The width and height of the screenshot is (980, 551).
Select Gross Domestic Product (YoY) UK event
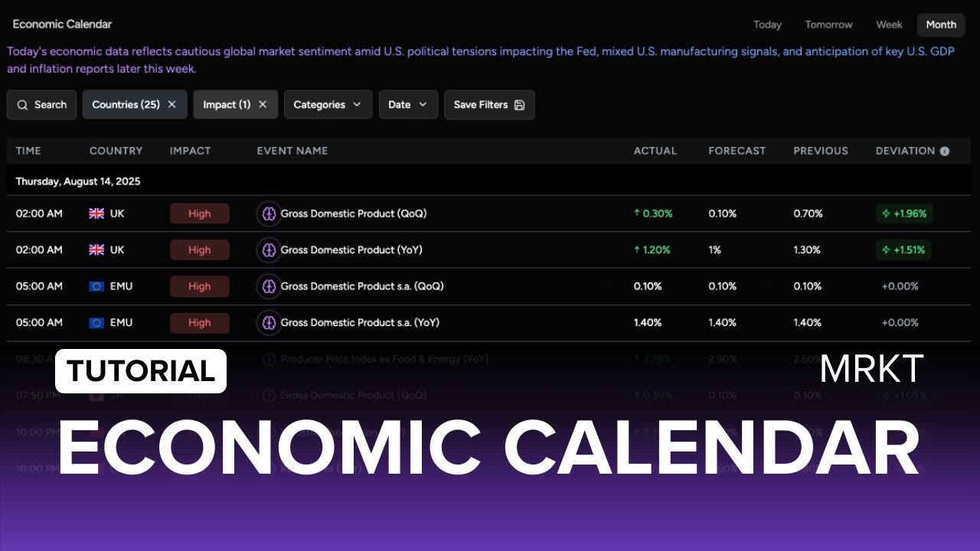pos(351,249)
